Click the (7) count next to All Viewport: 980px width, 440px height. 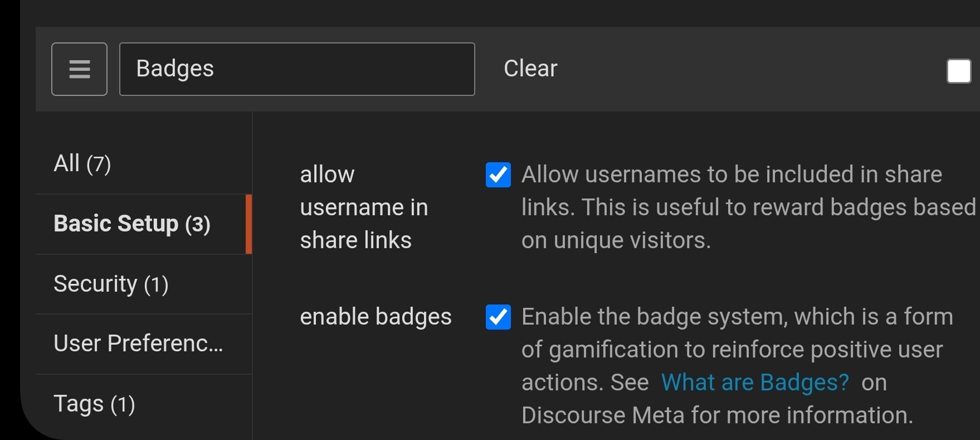click(x=99, y=165)
